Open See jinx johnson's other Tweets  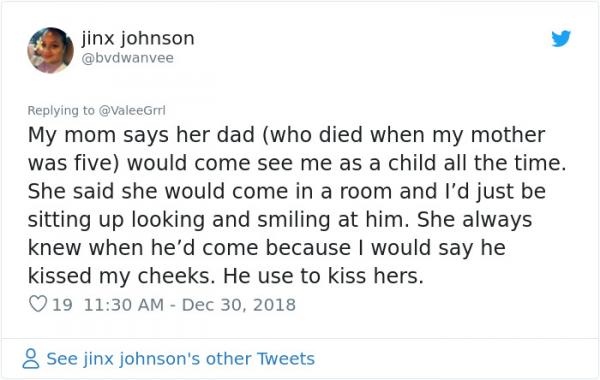tap(181, 359)
